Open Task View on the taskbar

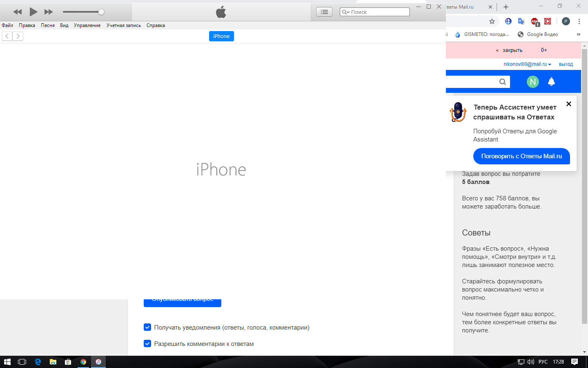(22, 362)
